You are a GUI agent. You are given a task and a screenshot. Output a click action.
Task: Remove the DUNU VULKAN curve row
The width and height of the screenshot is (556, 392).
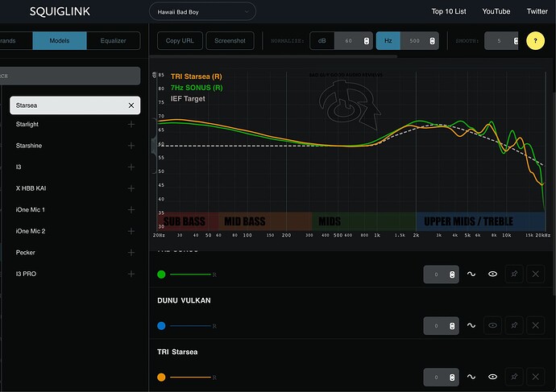(x=535, y=325)
